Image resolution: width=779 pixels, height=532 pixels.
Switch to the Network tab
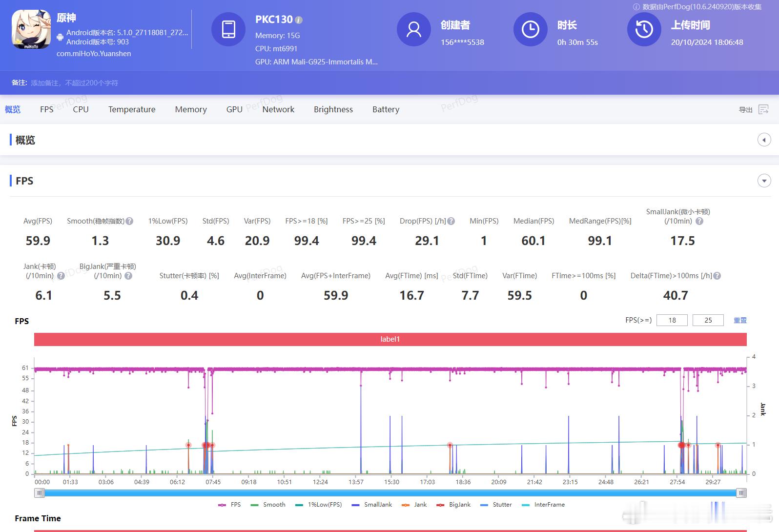coord(278,109)
